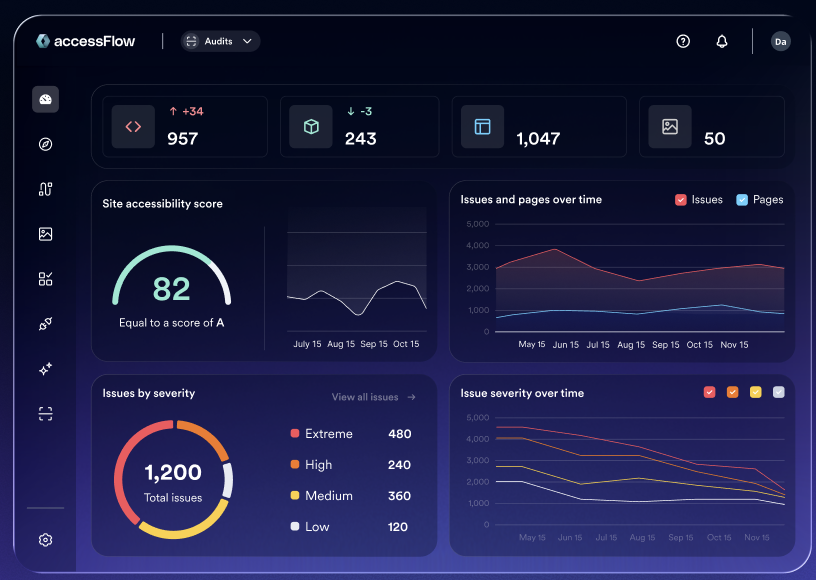Click the code brackets icon beside 957
The width and height of the screenshot is (816, 580).
(x=133, y=126)
